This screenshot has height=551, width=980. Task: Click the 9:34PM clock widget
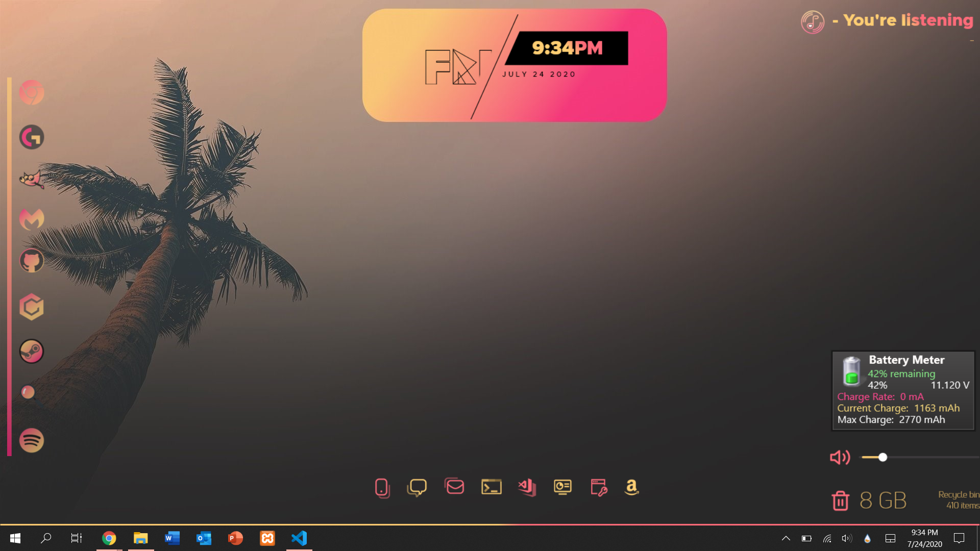(567, 48)
